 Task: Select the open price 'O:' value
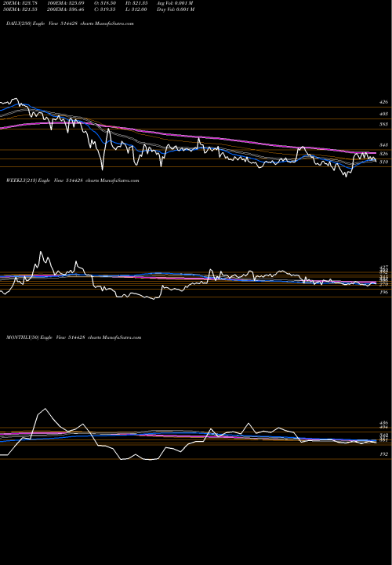(x=105, y=3)
